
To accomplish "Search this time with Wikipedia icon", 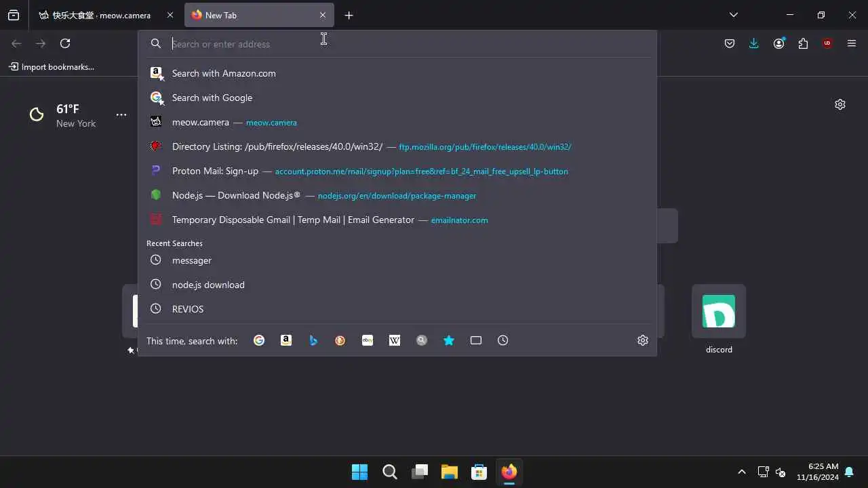I will (395, 340).
